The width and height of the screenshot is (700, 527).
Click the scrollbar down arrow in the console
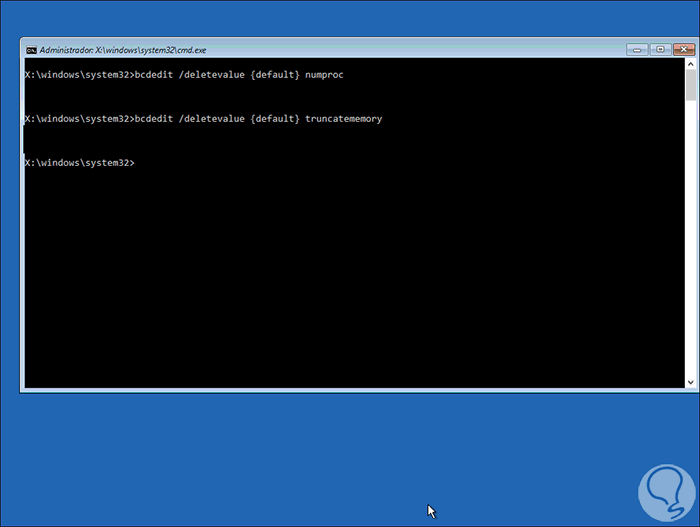[690, 382]
